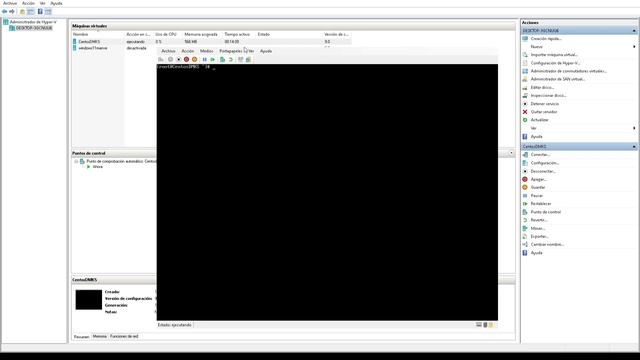Viewport: 640px width, 360px height.
Task: Collapse the CentosDMKS section in Acciones
Action: (x=634, y=147)
